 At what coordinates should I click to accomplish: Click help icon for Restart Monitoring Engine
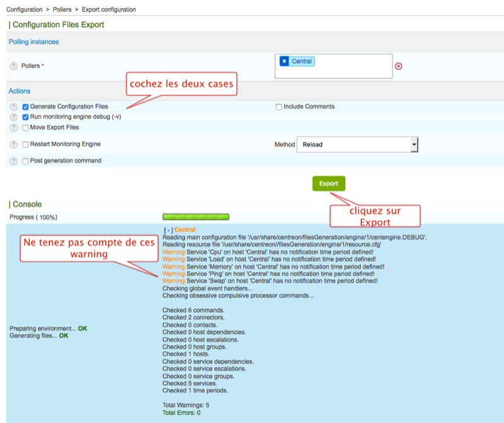point(14,145)
